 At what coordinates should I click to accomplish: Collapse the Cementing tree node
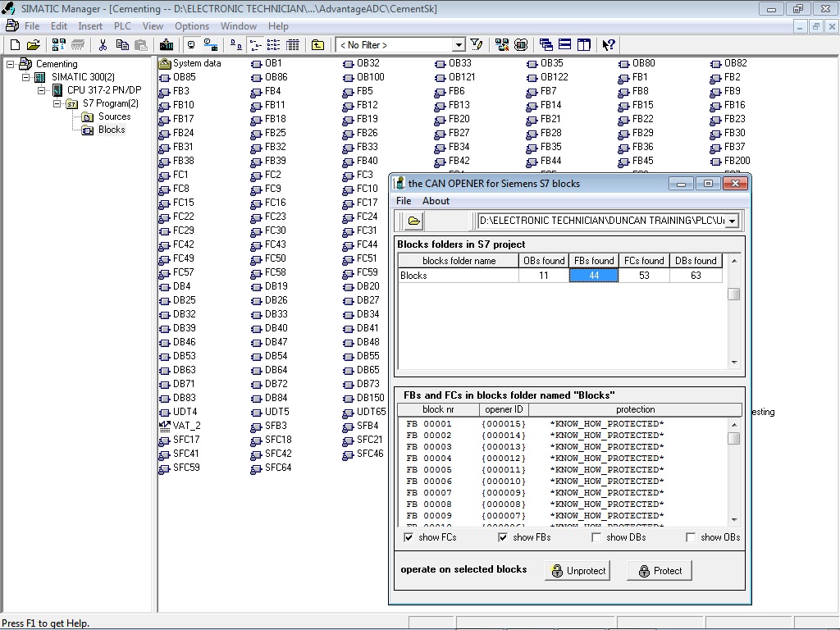[x=10, y=64]
